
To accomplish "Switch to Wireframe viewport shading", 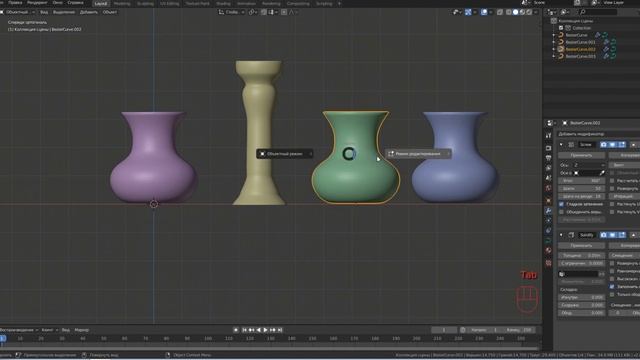I will coord(509,12).
